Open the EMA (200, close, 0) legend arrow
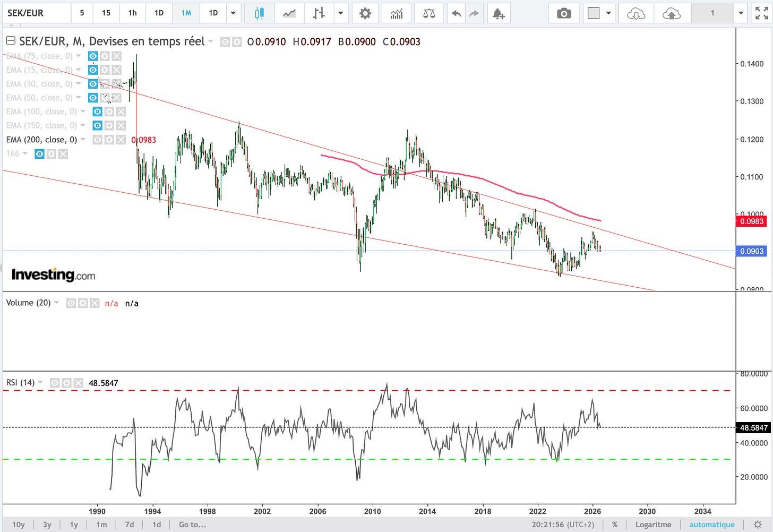773x532 pixels. (83, 140)
